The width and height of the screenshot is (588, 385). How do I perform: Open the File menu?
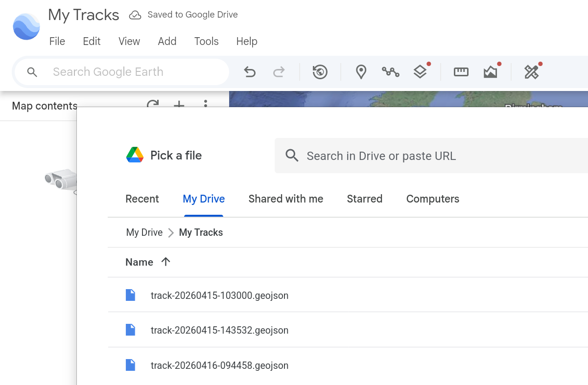coord(57,42)
